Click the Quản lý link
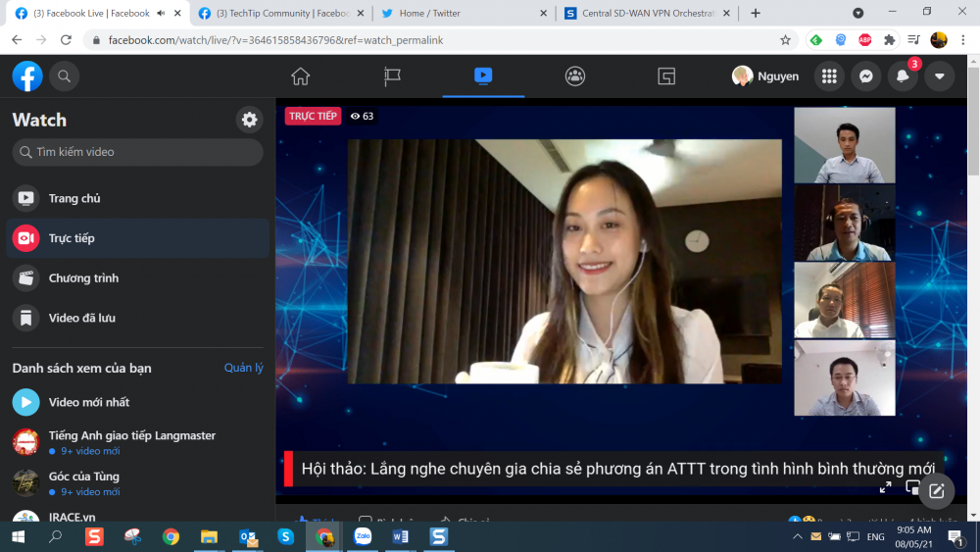This screenshot has height=552, width=980. (x=244, y=368)
